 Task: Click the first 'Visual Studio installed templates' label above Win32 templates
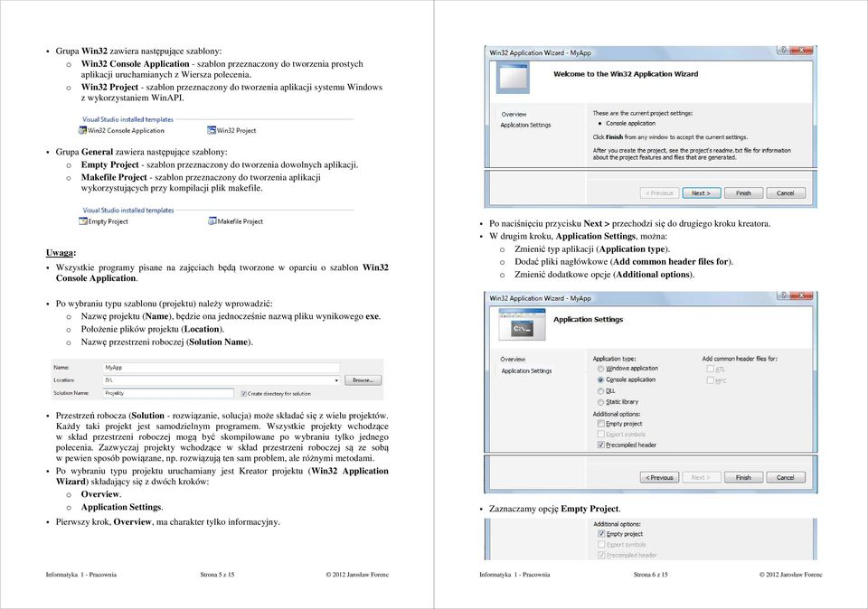pos(127,119)
